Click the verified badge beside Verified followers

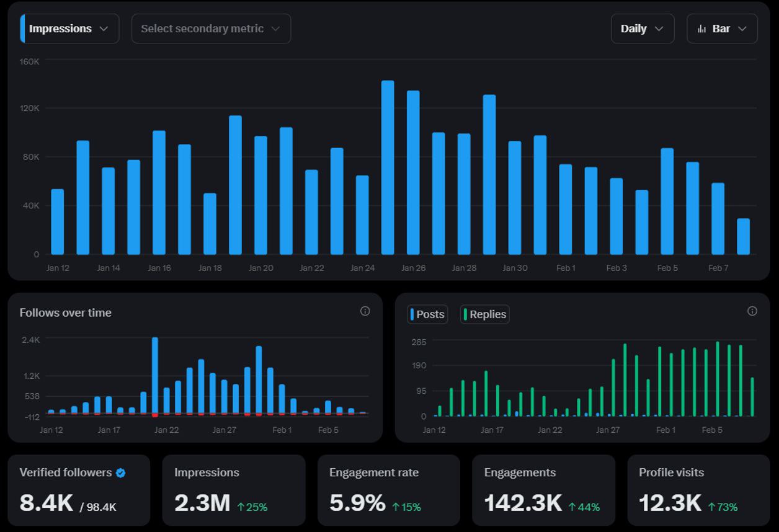click(120, 473)
